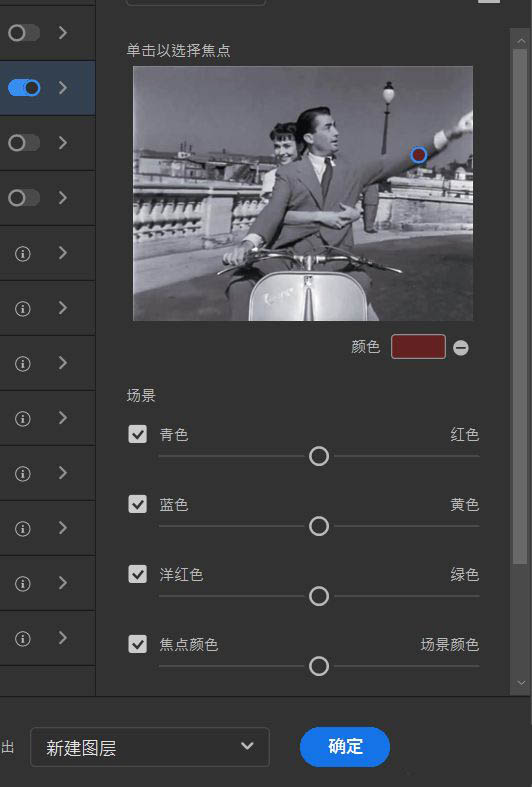The image size is (532, 787).
Task: Click the scrollbar up arrow in the filter panel
Action: [520, 40]
